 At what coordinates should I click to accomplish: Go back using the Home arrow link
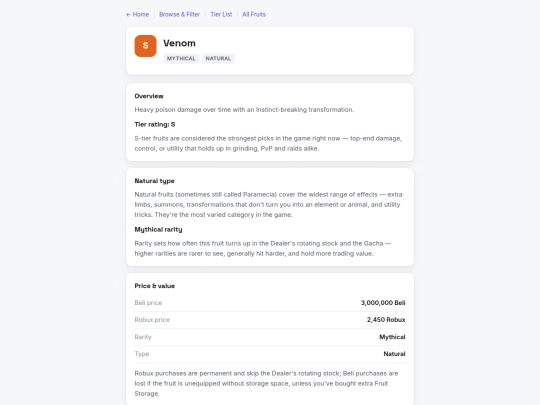137,14
